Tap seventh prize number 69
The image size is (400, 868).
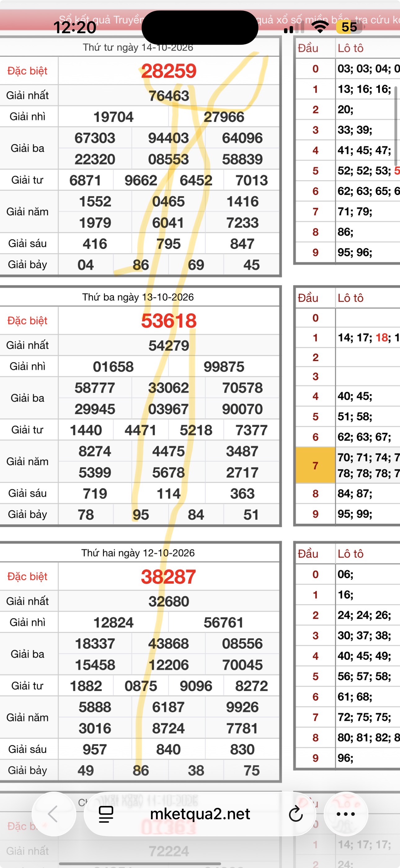196,265
